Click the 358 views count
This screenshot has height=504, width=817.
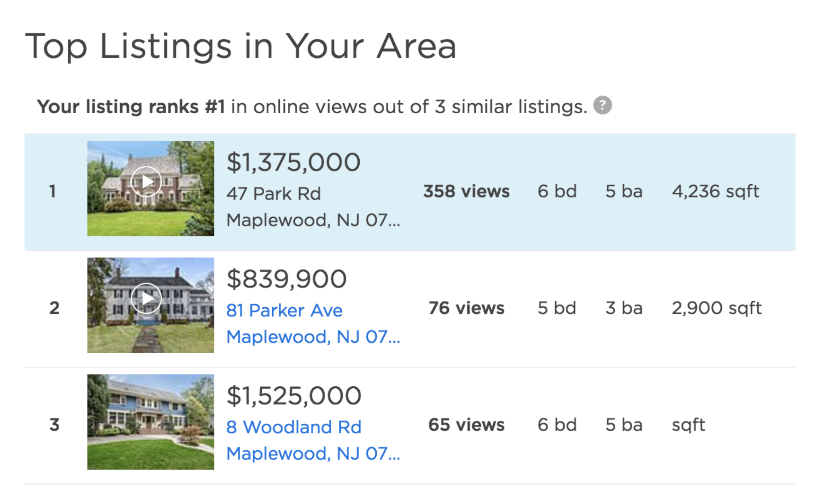click(466, 191)
